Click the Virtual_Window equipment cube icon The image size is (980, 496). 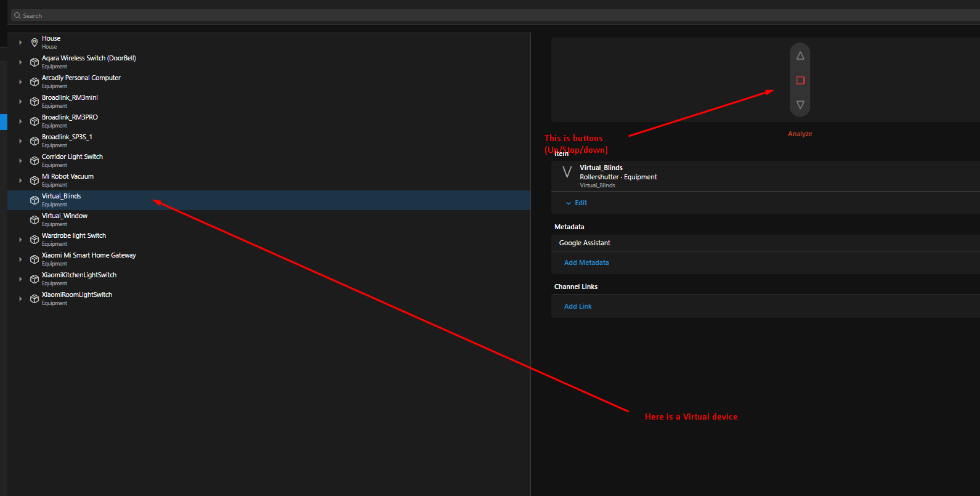coord(34,220)
